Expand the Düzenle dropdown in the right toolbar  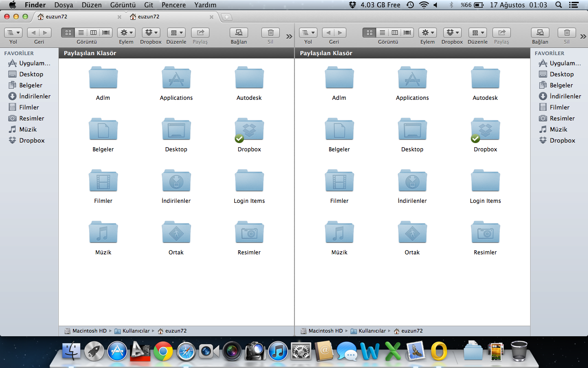click(477, 33)
